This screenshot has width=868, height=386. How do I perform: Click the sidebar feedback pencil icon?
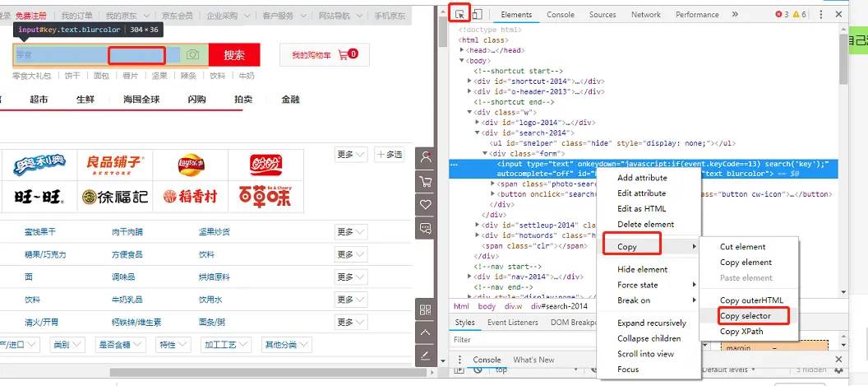pos(426,356)
